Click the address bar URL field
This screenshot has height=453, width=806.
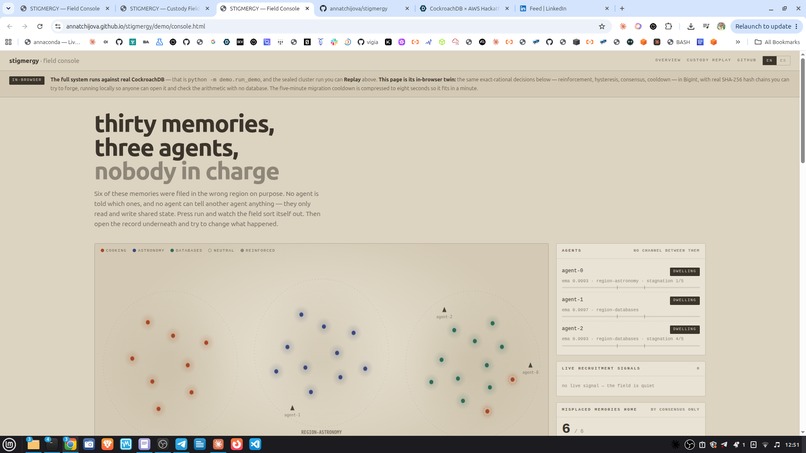click(329, 26)
